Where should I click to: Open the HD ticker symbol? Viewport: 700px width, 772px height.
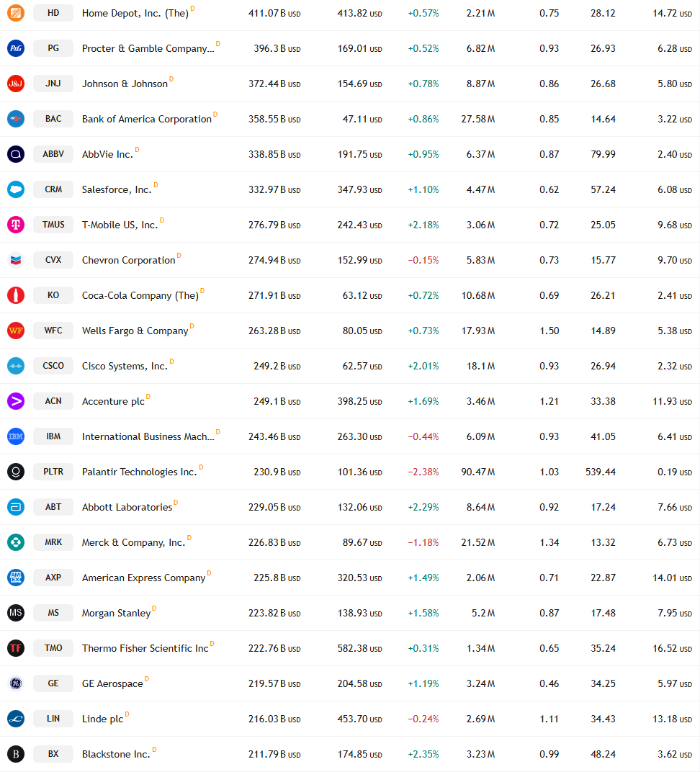(x=53, y=13)
